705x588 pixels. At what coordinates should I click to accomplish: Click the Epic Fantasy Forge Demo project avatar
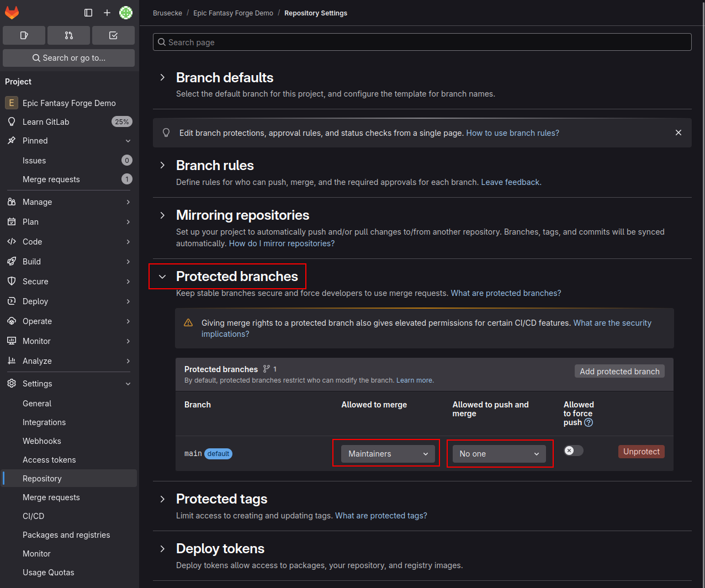tap(11, 103)
